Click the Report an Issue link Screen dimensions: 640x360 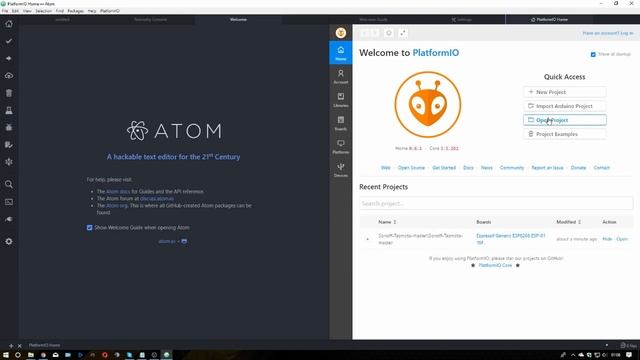click(x=547, y=168)
